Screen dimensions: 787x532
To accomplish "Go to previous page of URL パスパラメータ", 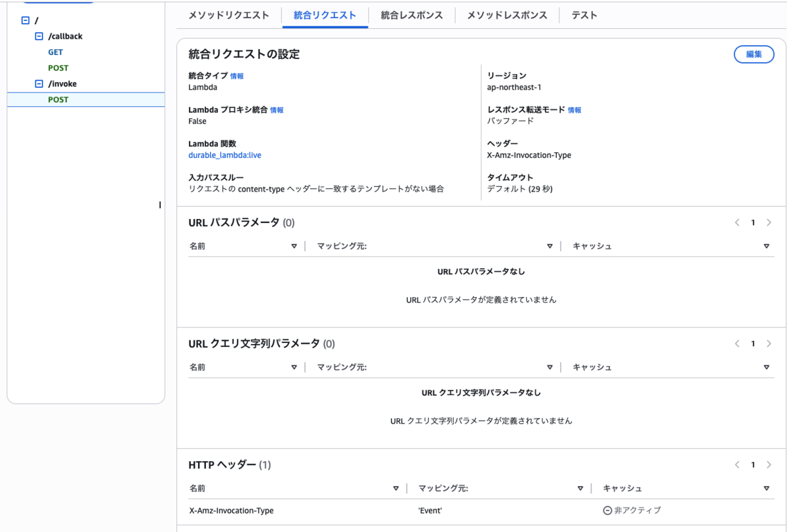I will tap(737, 222).
